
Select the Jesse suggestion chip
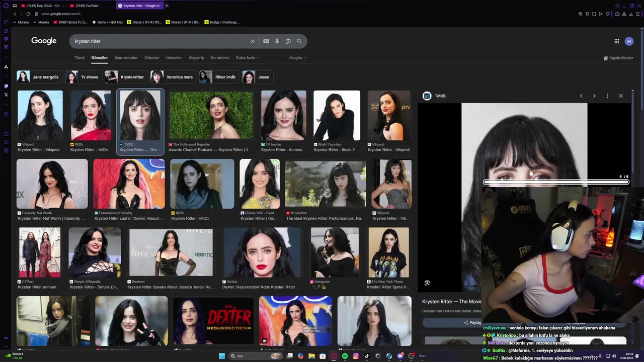[257, 77]
